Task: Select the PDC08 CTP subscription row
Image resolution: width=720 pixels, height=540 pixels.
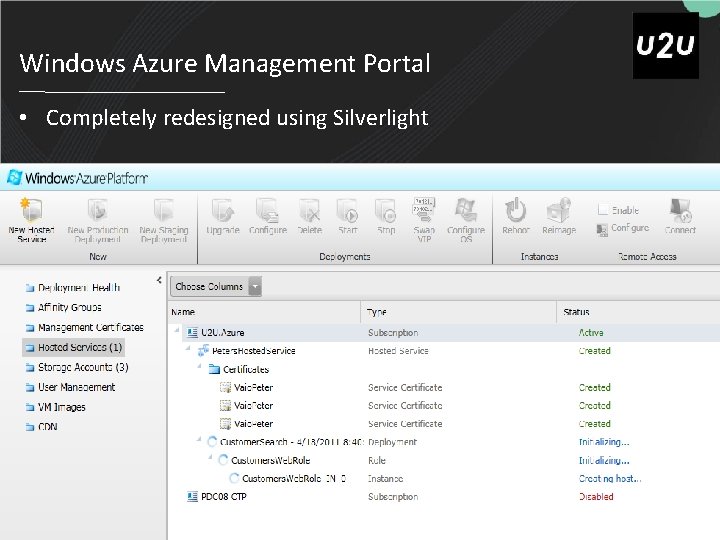Action: (444, 496)
